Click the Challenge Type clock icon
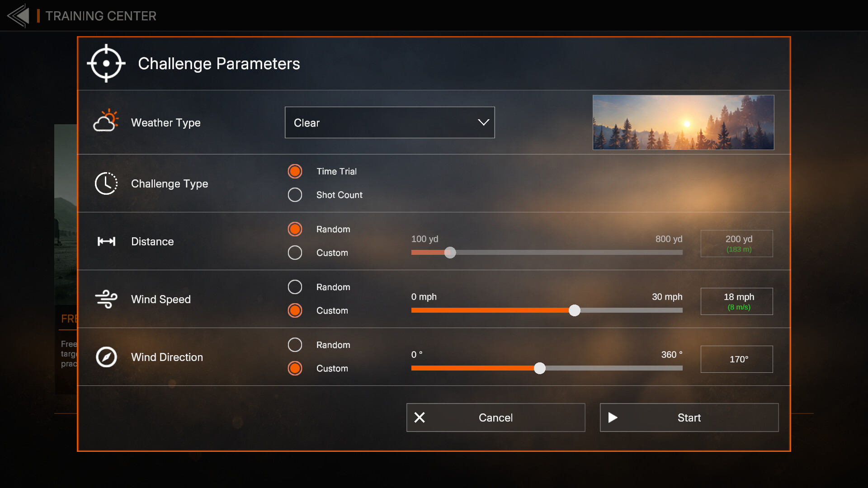This screenshot has height=488, width=868. tap(106, 183)
